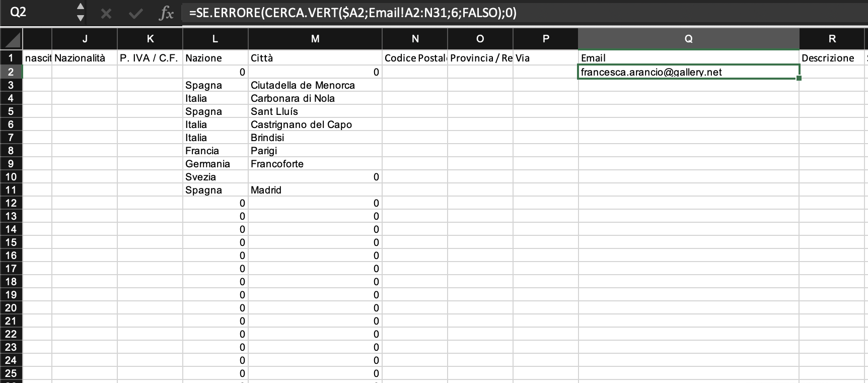The image size is (868, 383).
Task: Select row 10 header
Action: [11, 177]
